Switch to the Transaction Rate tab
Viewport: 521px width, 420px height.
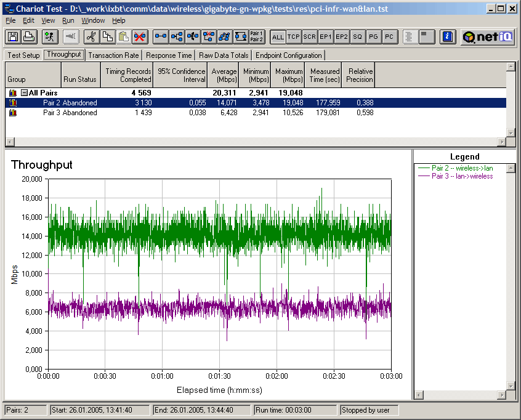tap(113, 55)
